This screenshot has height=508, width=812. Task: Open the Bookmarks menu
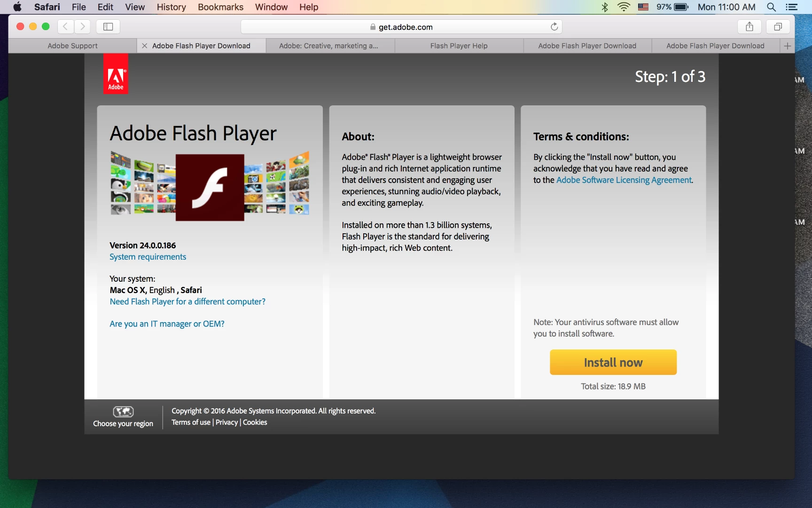[x=221, y=7]
